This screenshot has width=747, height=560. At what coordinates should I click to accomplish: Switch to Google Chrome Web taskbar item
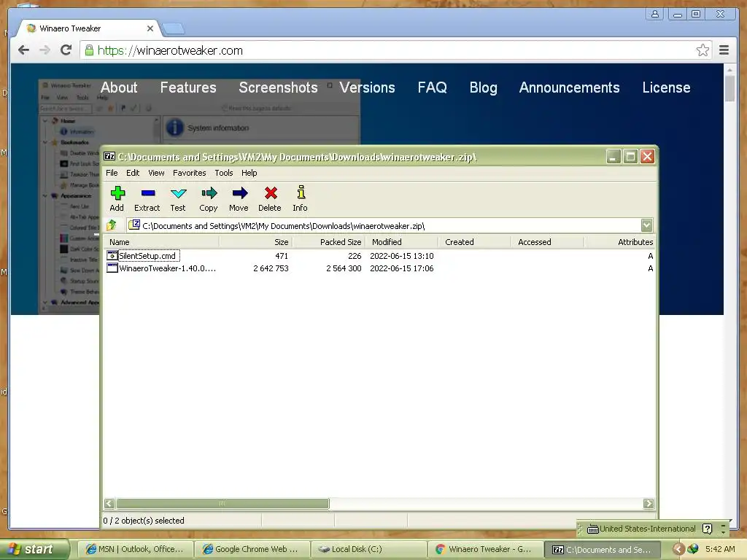coord(252,549)
